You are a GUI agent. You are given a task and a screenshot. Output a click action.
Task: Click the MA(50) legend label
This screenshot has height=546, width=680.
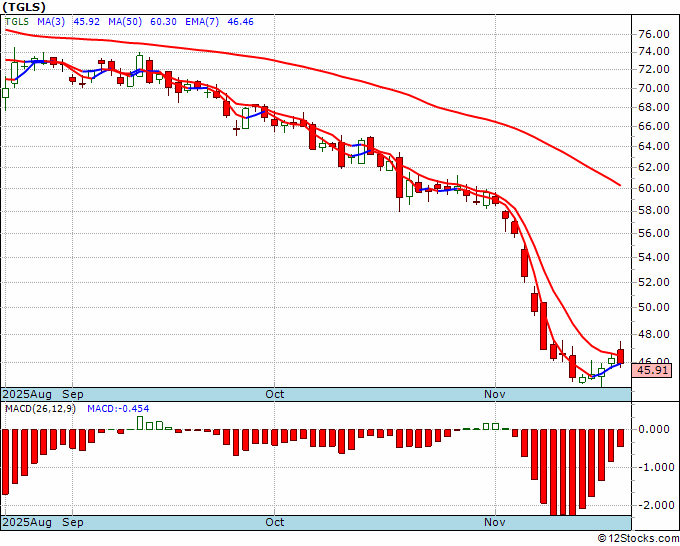point(125,22)
